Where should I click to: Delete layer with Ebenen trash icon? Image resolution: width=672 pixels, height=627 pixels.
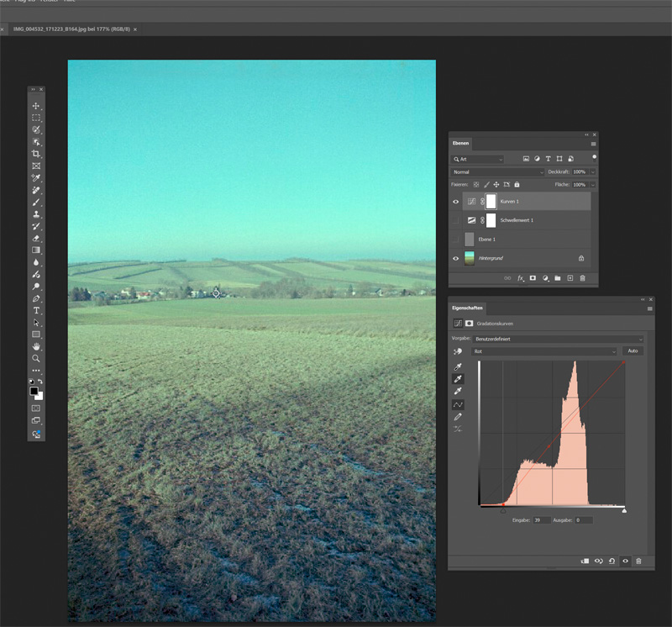[x=582, y=278]
